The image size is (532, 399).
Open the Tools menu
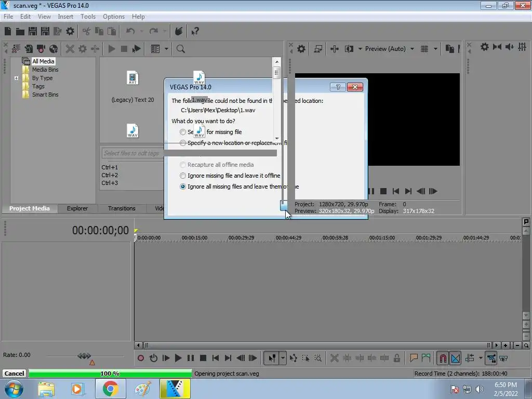coord(88,17)
